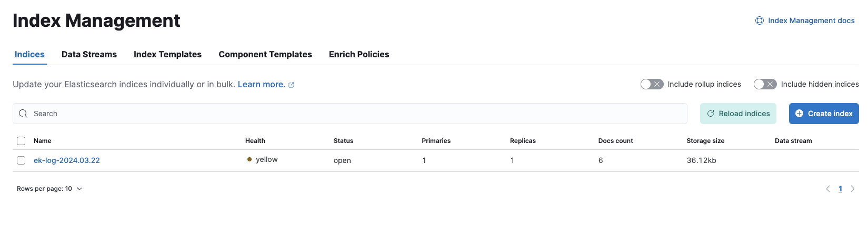Viewport: 868px width, 235px height.
Task: Check the select-all indices checkbox in header
Action: pyautogui.click(x=21, y=141)
